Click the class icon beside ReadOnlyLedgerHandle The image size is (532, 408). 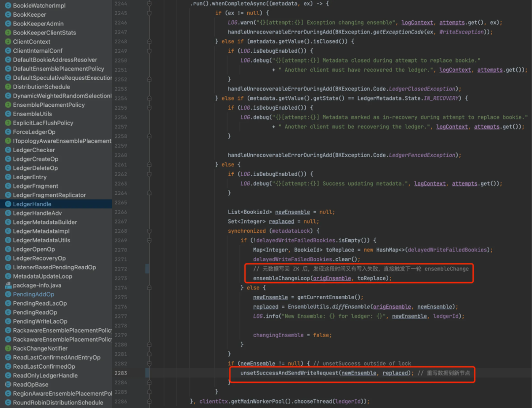[8, 376]
